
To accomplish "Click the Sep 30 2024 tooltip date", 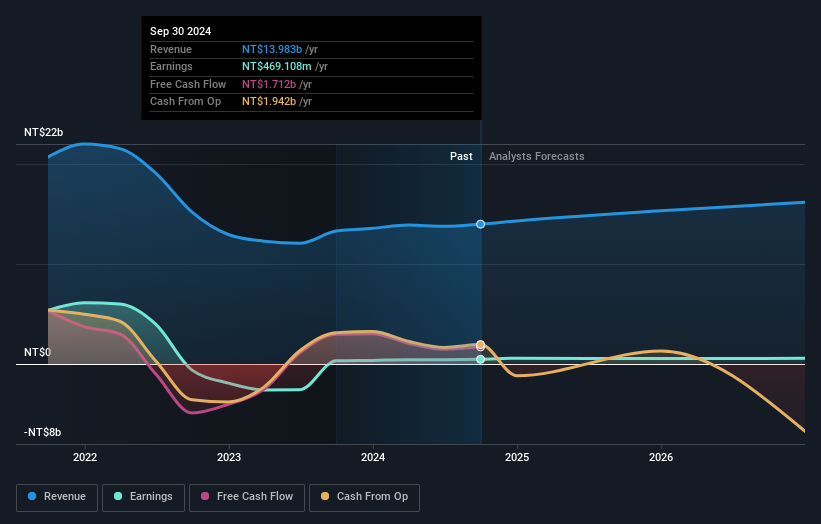I will click(181, 31).
